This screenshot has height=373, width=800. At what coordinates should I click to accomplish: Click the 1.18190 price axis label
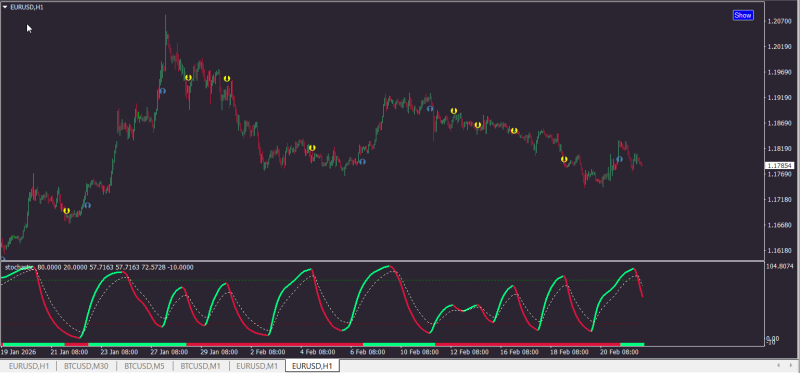pos(779,149)
